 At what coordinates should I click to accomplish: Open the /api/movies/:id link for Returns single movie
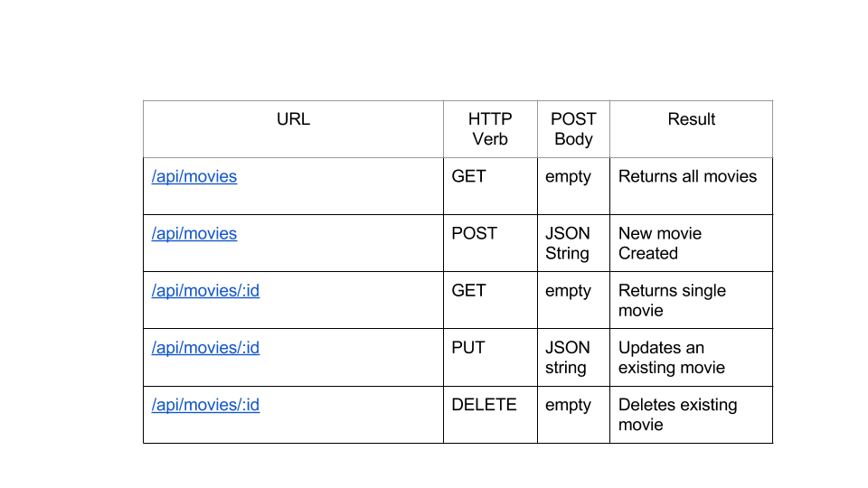coord(205,291)
